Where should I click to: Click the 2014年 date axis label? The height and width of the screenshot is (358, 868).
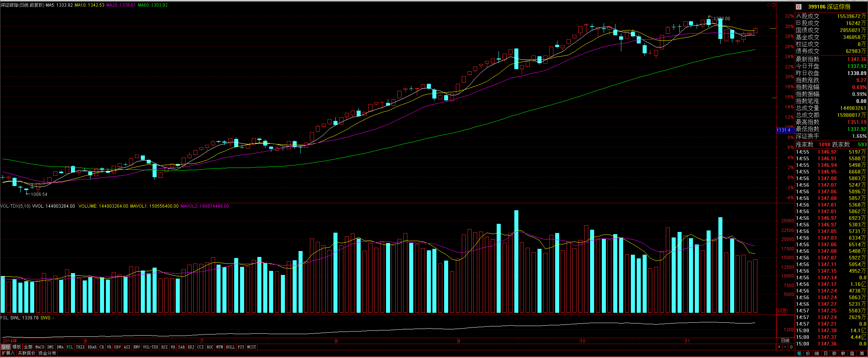pos(10,341)
